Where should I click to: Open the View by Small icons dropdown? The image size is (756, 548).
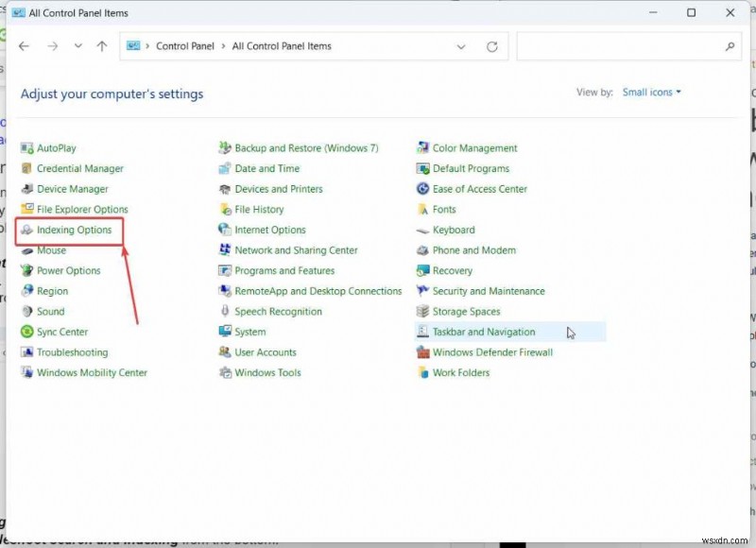651,92
